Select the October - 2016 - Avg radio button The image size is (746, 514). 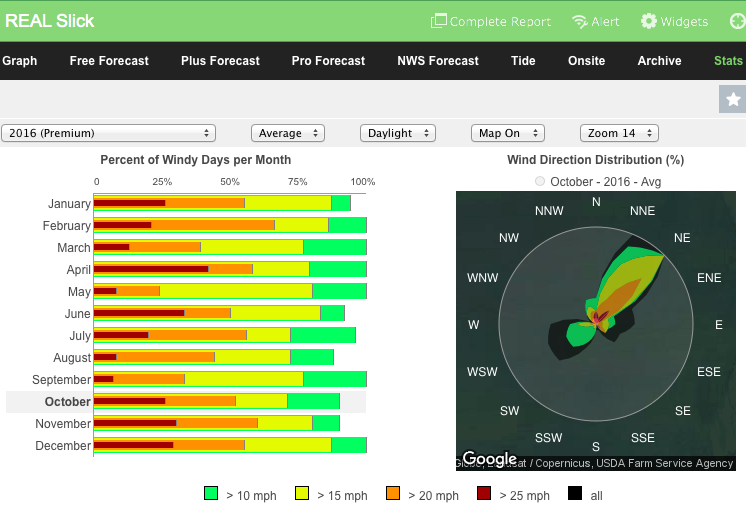click(540, 181)
